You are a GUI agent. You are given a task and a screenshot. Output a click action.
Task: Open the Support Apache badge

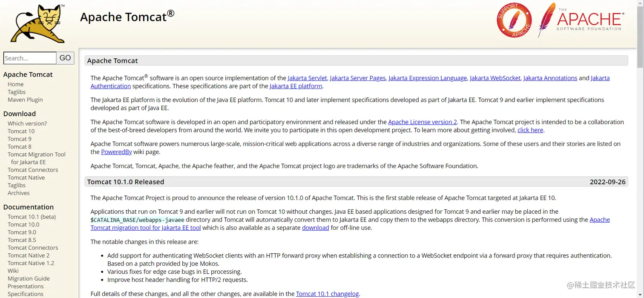[514, 20]
